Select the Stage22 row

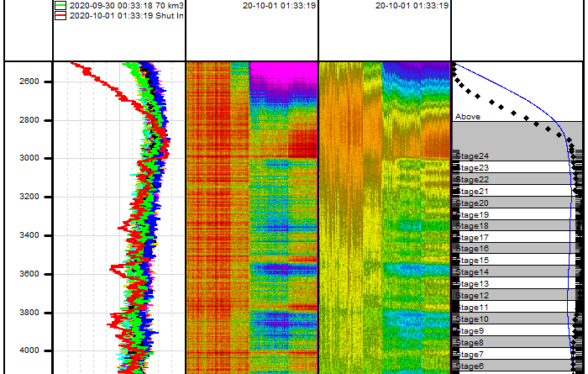517,179
